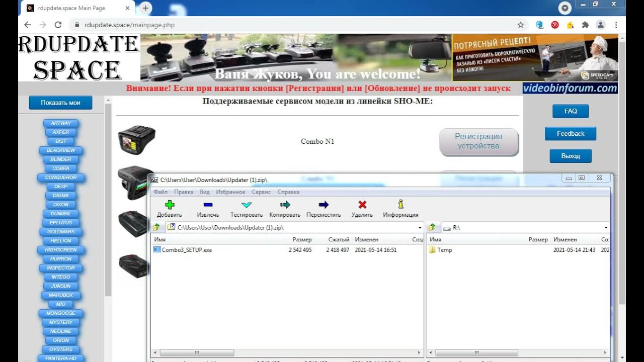The height and width of the screenshot is (362, 644).
Task: Open the COBRA brand button
Action: pos(61,168)
